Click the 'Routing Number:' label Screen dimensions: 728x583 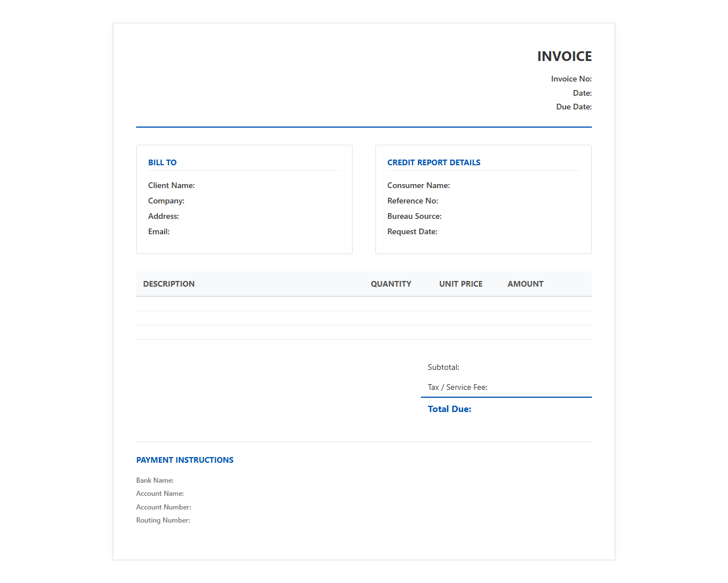point(163,520)
